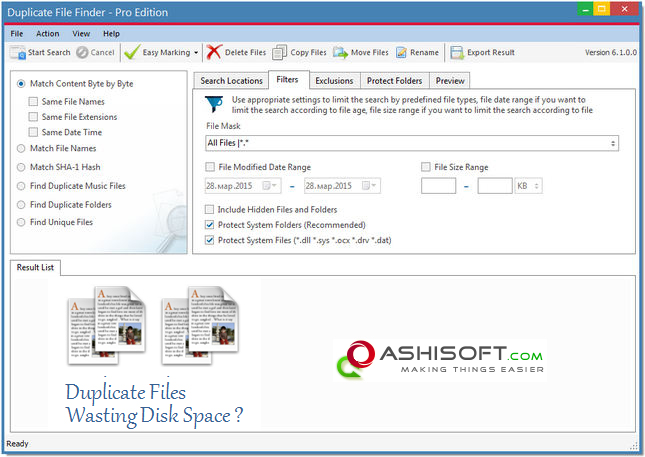Click the Start Search button label
Image resolution: width=645 pixels, height=457 pixels.
click(49, 53)
